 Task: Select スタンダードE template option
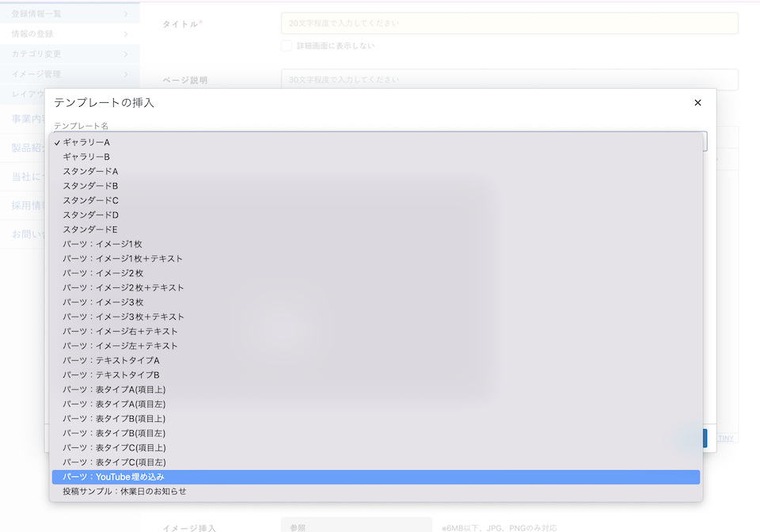(x=91, y=230)
